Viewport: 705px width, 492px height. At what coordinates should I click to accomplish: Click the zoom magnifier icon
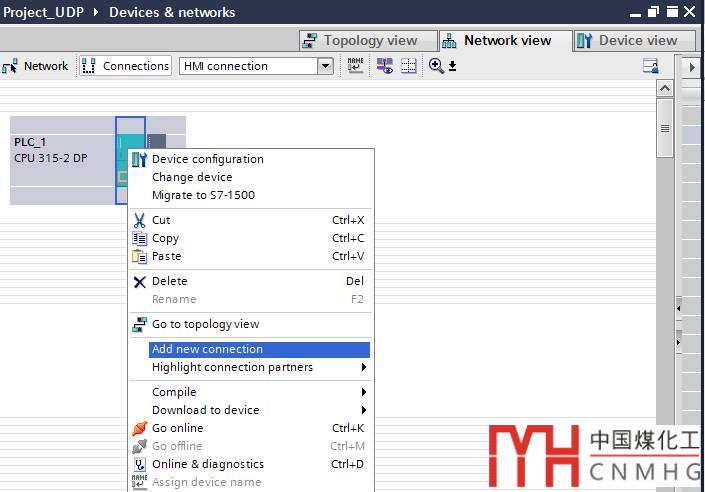pyautogui.click(x=436, y=66)
